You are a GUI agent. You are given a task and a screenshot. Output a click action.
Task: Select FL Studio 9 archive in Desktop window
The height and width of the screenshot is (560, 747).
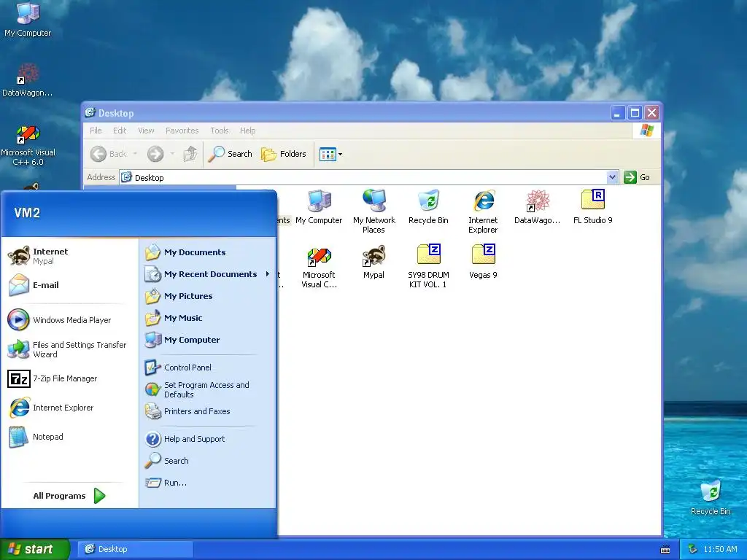coord(592,206)
